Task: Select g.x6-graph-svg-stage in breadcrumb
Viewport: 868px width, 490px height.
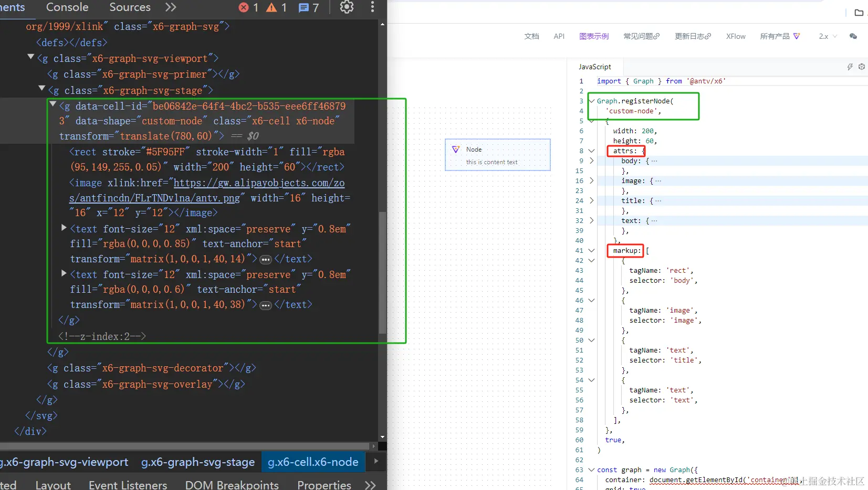Action: [198, 462]
